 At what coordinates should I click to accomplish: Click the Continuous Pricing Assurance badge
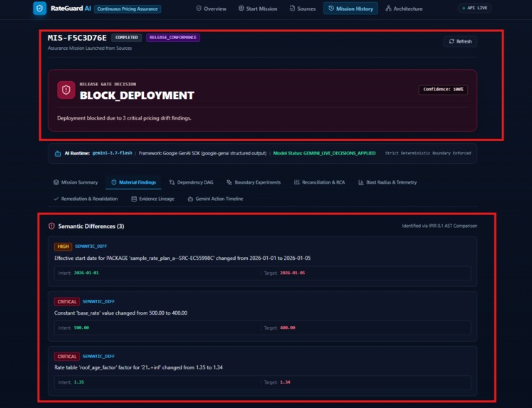pyautogui.click(x=127, y=9)
